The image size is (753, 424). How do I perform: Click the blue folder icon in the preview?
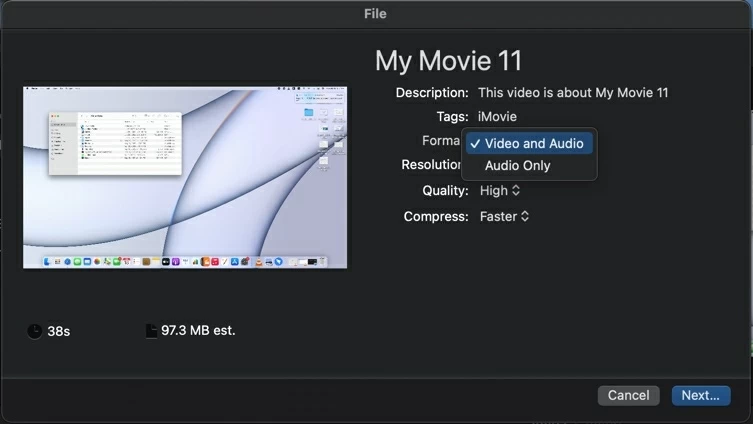click(309, 113)
